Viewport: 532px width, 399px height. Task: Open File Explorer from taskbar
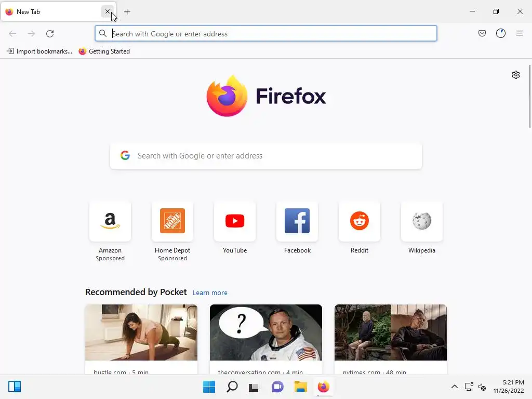[x=301, y=387]
